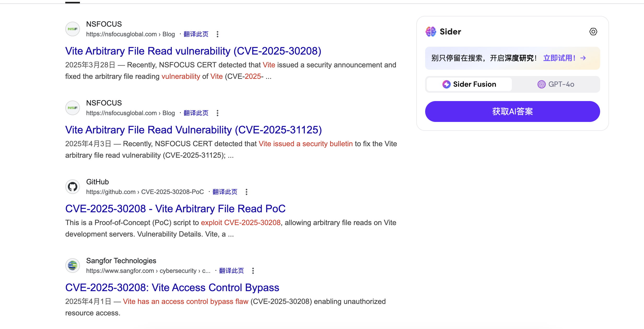Switch to the Sider Fusion model tab
Viewport: 644px width, 329px height.
click(x=469, y=84)
